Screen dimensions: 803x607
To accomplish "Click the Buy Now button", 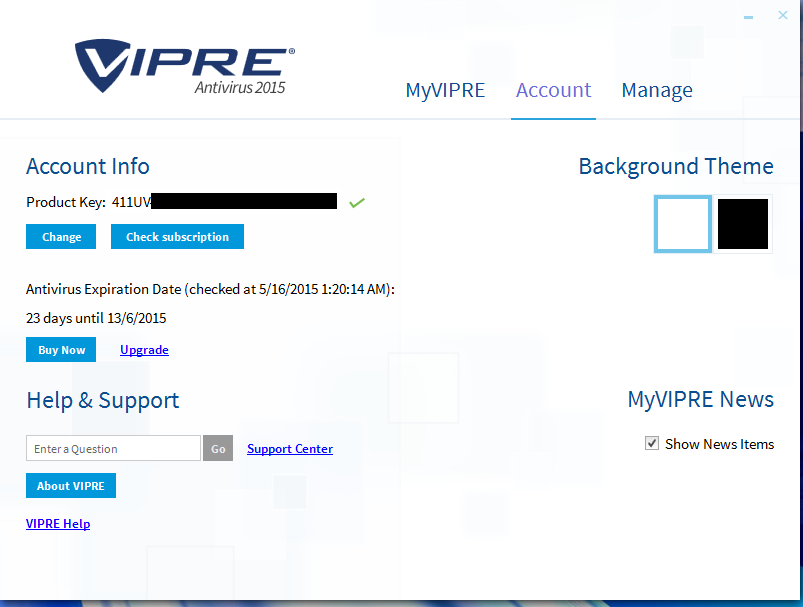I will [61, 349].
